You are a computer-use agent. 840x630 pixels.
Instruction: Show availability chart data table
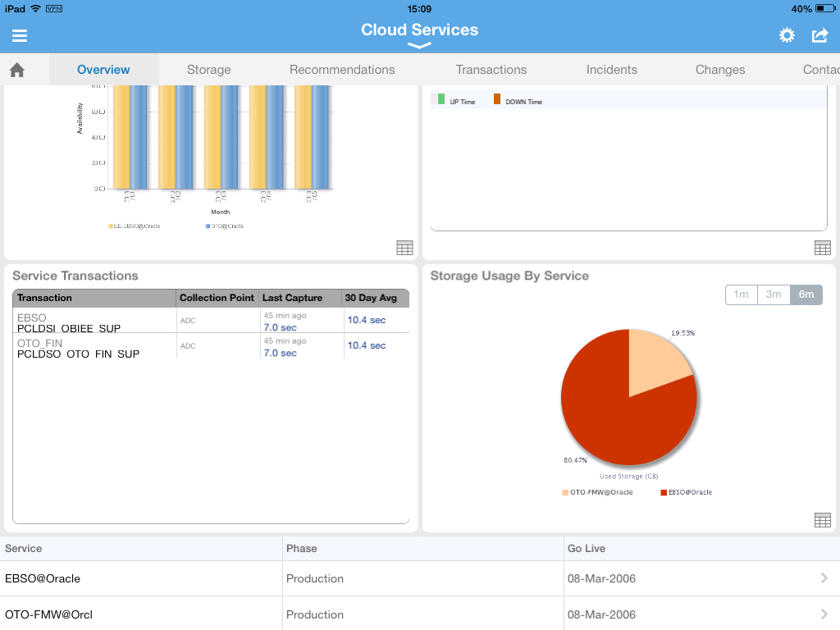click(404, 248)
